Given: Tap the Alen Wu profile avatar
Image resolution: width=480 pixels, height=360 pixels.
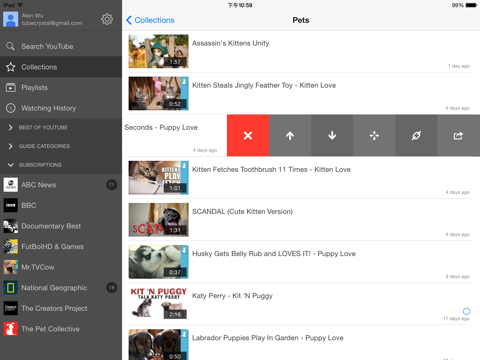Looking at the screenshot, I should click(x=11, y=19).
